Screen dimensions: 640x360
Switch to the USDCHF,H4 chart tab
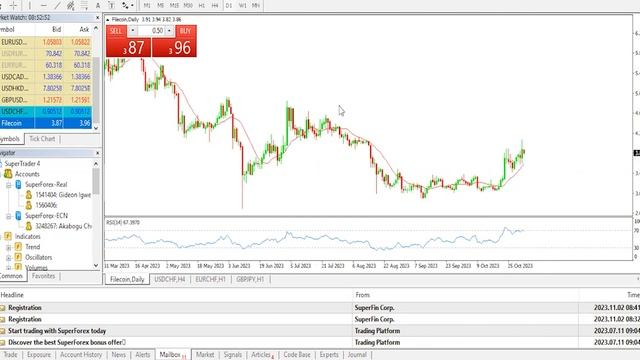tap(170, 280)
